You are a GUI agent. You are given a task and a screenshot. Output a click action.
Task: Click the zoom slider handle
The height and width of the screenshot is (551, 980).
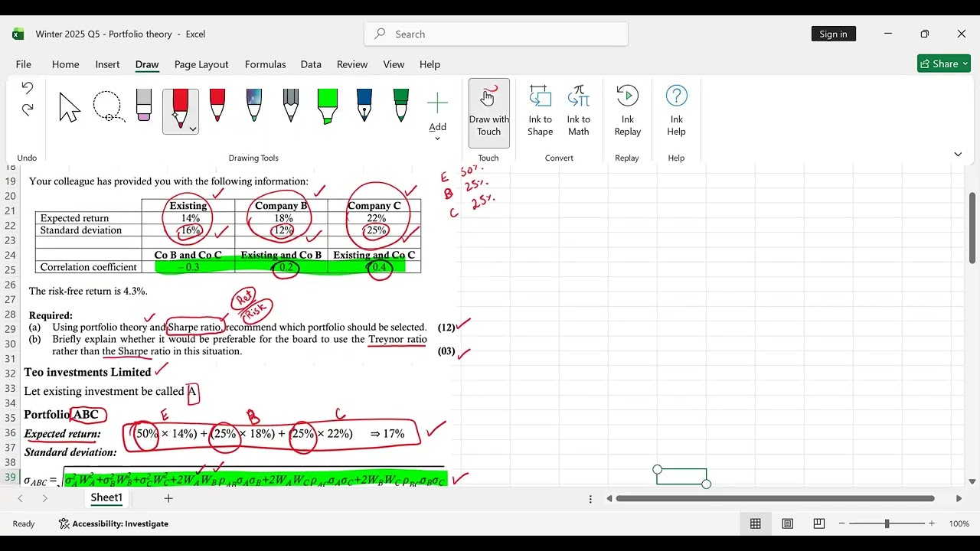point(887,523)
